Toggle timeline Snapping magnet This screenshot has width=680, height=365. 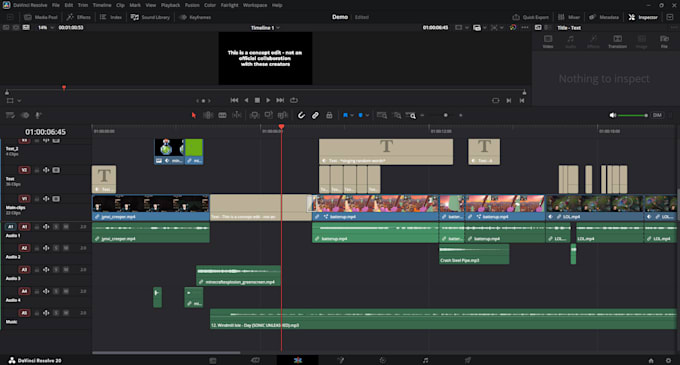point(301,115)
